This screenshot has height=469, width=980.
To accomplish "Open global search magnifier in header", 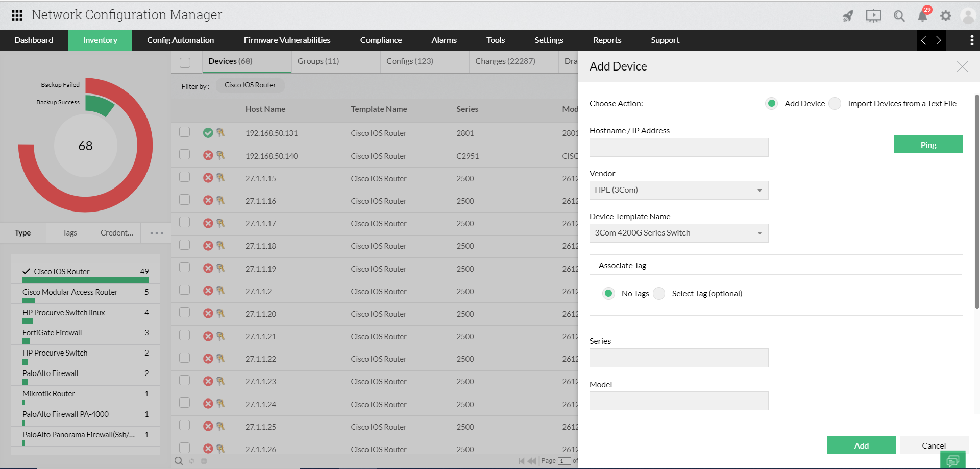I will click(899, 16).
